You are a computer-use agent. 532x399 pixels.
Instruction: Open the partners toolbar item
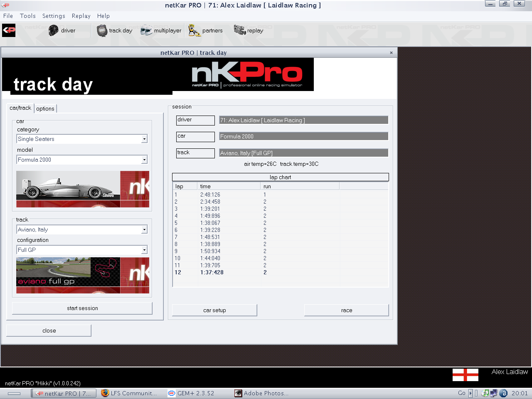coord(205,30)
